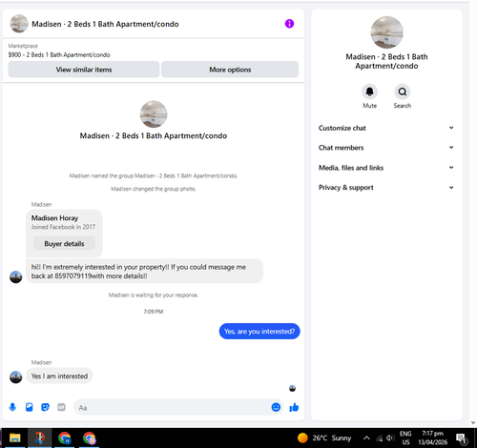Image resolution: width=477 pixels, height=448 pixels.
Task: Open large group photo in side panel
Action: pos(386,32)
